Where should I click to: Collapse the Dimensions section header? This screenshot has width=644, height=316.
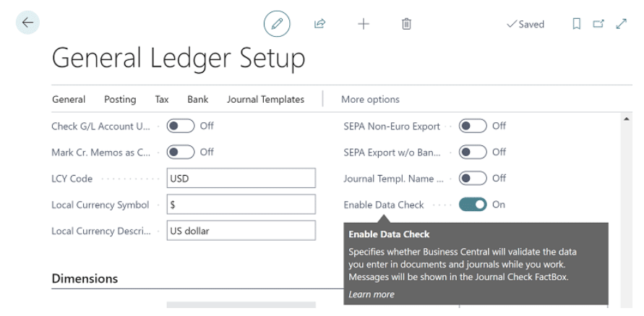pyautogui.click(x=85, y=278)
